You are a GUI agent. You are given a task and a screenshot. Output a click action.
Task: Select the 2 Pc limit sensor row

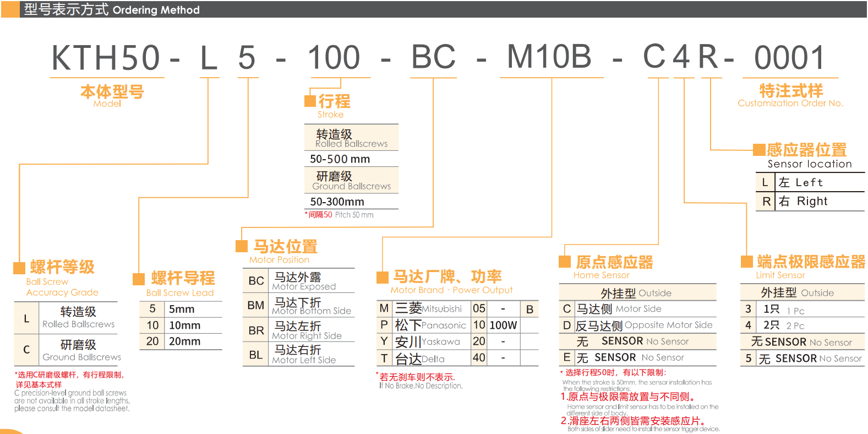(801, 325)
